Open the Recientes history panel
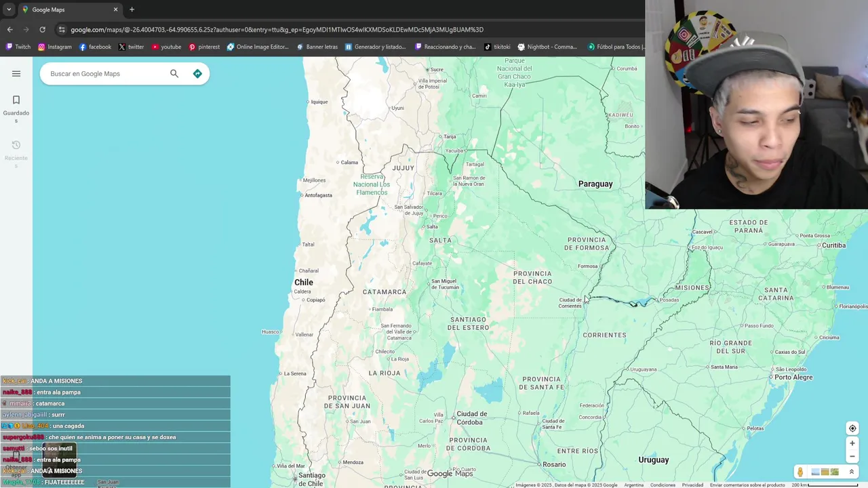 (16, 155)
